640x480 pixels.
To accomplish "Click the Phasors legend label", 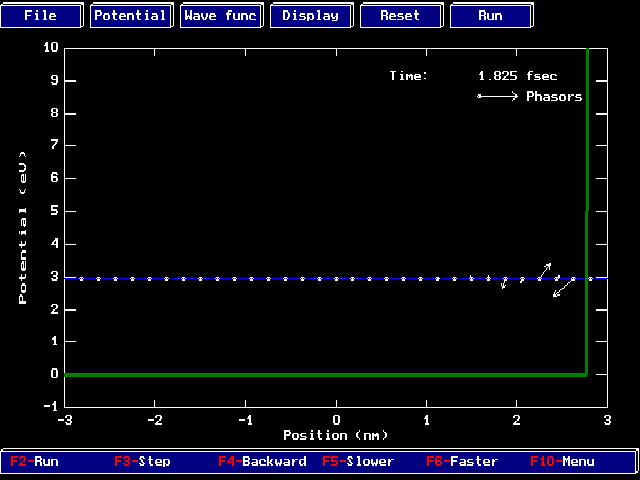I will point(554,96).
